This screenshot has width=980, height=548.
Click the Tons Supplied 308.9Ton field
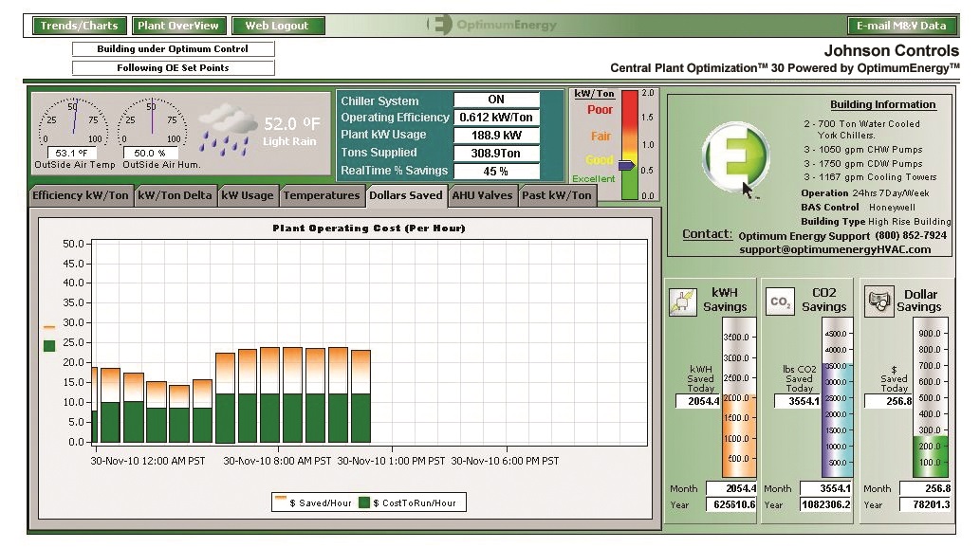coord(496,153)
